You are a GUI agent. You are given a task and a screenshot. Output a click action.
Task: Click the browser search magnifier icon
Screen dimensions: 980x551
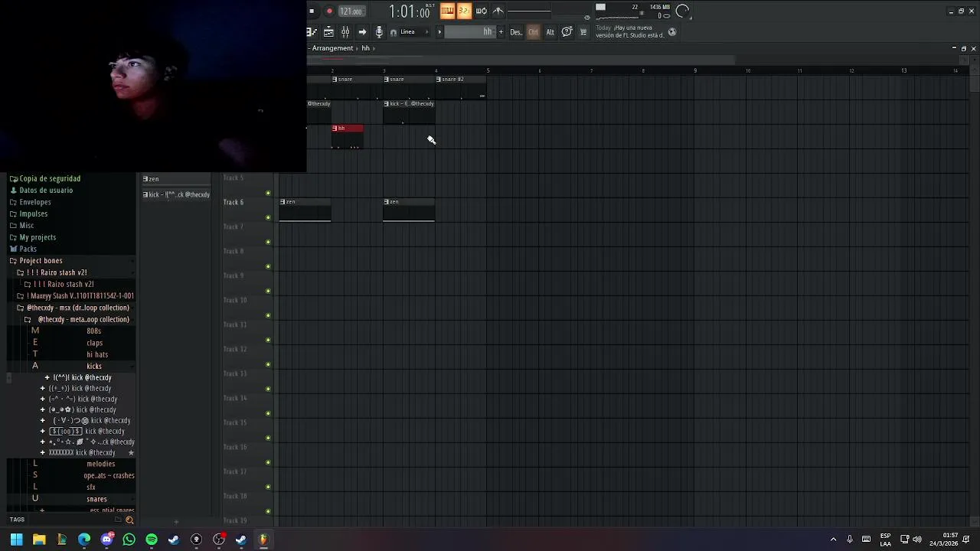click(x=129, y=520)
